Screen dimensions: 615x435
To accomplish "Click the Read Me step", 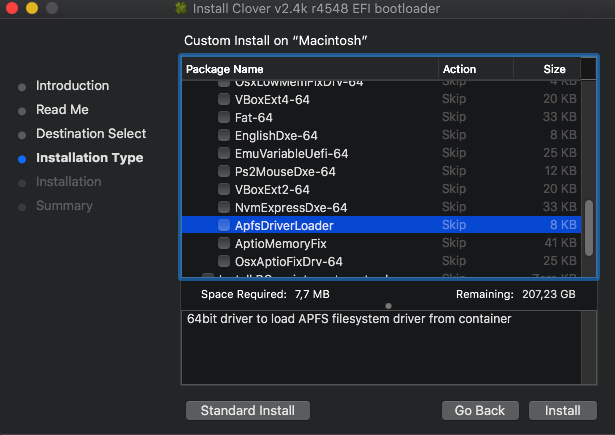I will [x=62, y=109].
